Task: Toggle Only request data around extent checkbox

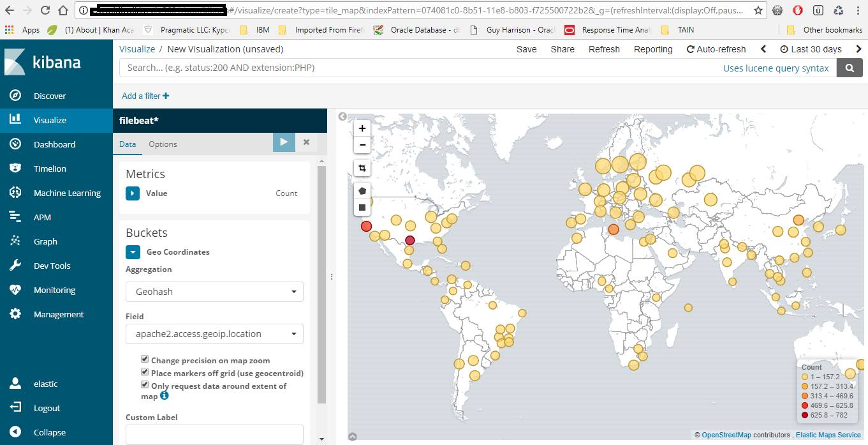Action: tap(145, 385)
